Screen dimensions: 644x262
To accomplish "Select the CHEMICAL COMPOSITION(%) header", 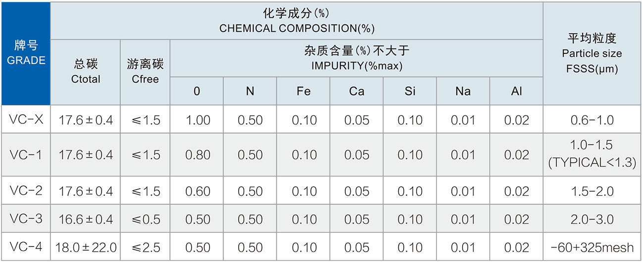I will point(297,21).
